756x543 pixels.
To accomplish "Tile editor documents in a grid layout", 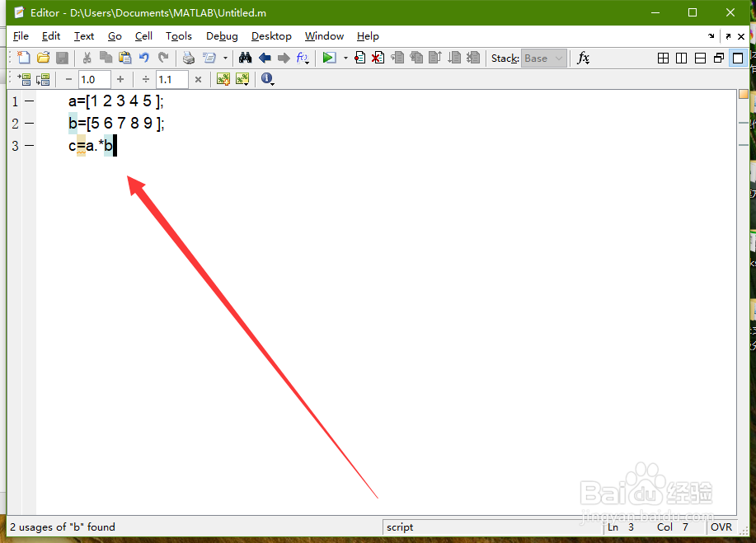I will tap(664, 58).
